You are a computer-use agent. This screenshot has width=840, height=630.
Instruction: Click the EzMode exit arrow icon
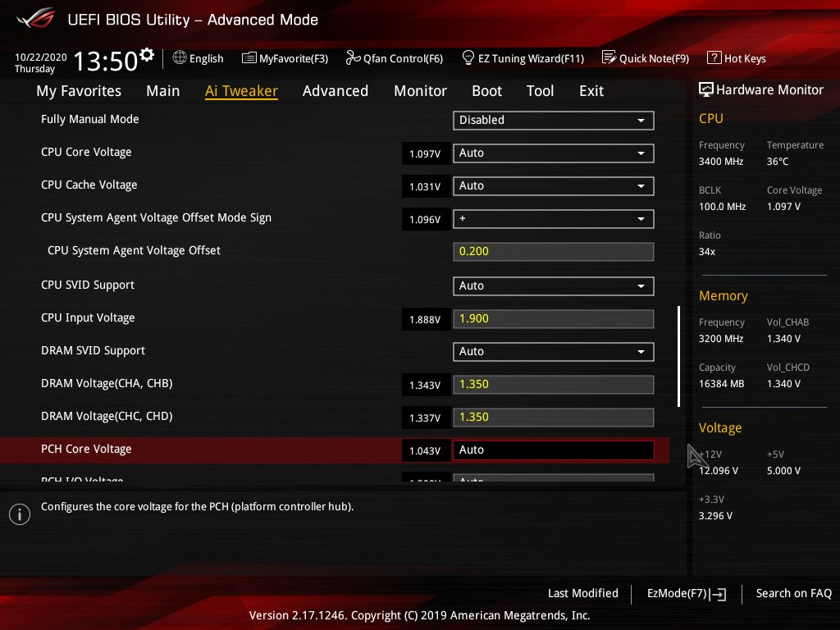[717, 594]
